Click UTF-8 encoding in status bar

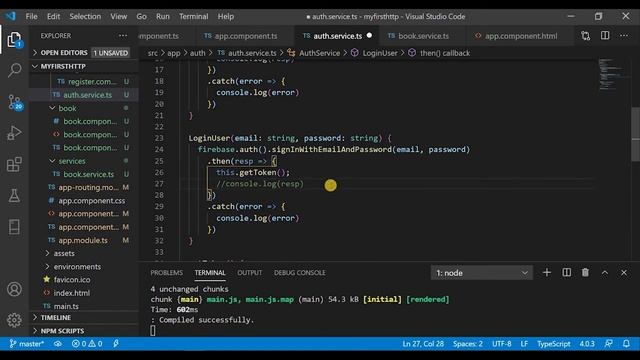tap(502, 344)
